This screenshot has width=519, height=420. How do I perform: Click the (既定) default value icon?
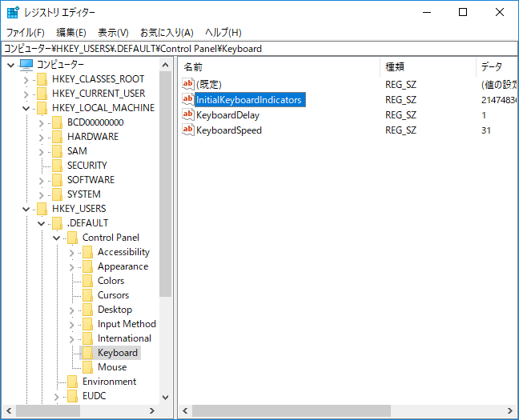(x=187, y=84)
